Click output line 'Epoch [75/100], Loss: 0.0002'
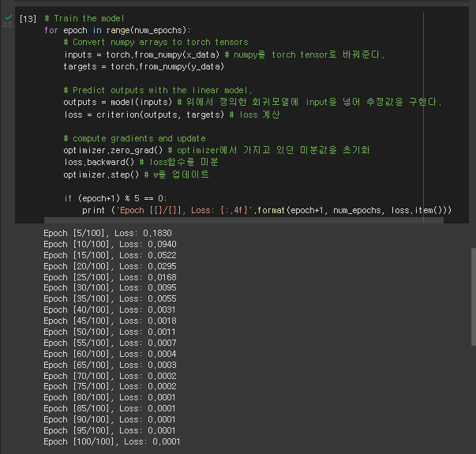The height and width of the screenshot is (454, 476). [x=110, y=386]
